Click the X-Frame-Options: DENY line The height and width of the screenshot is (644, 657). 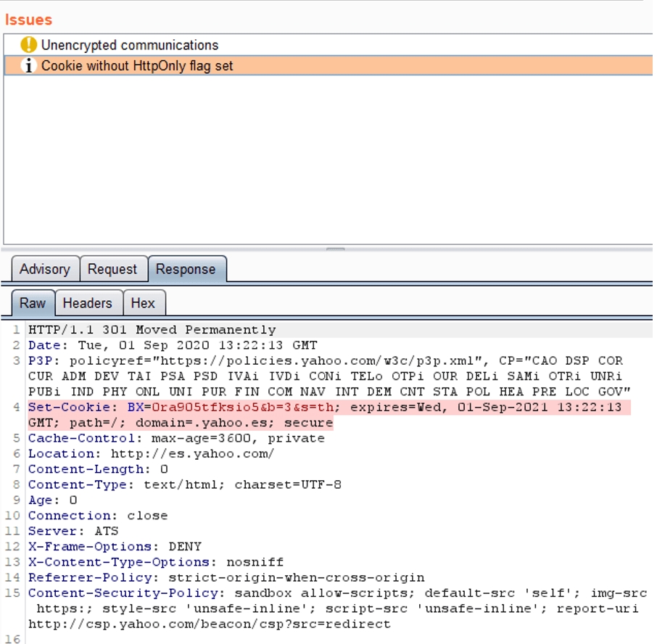tap(115, 547)
